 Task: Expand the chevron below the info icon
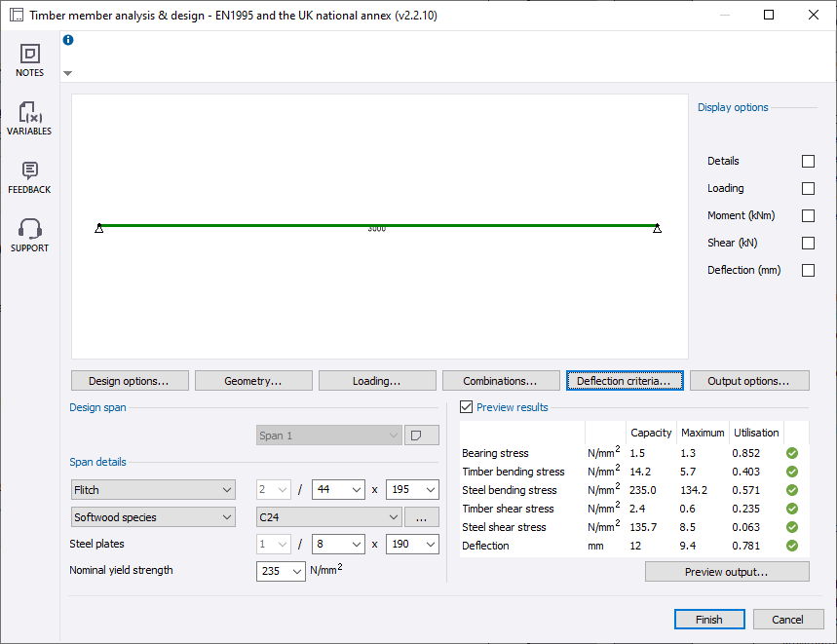coord(67,72)
